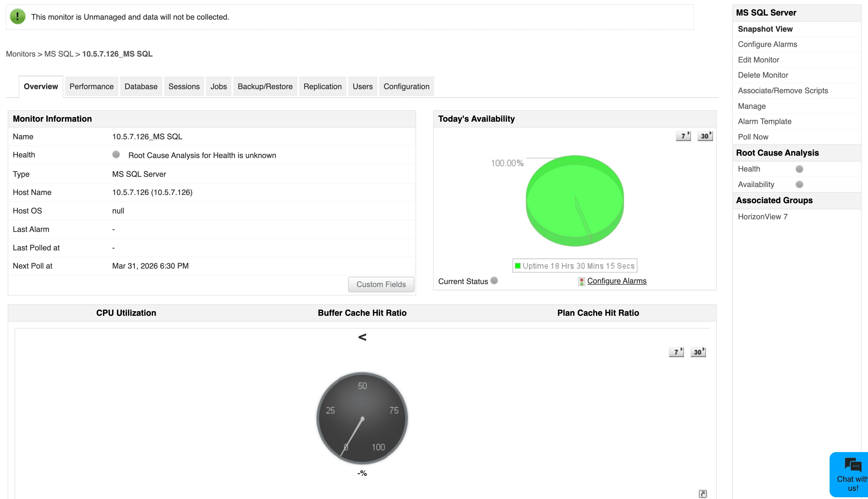
Task: Click the warning icon beside the unmanaged monitor message
Action: pos(17,16)
